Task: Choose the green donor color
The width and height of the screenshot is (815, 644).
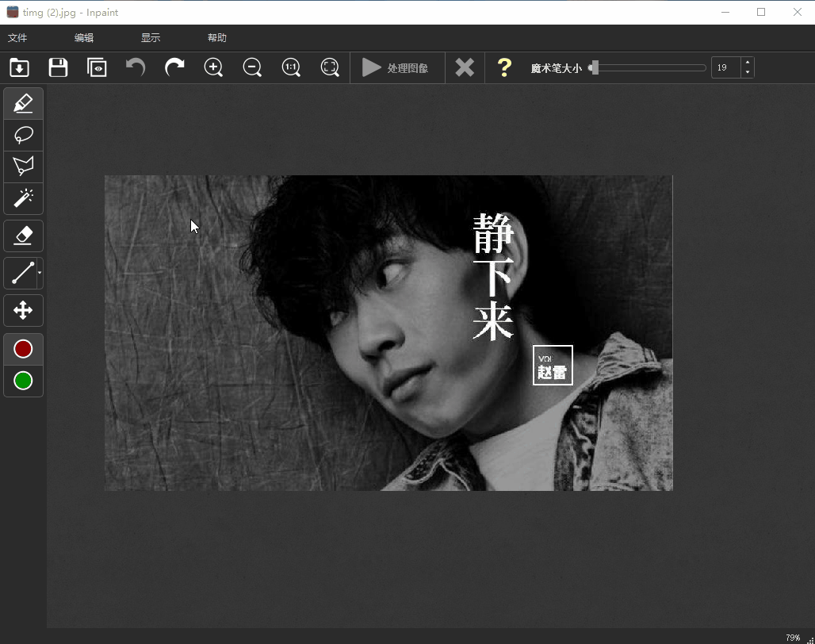Action: tap(24, 381)
